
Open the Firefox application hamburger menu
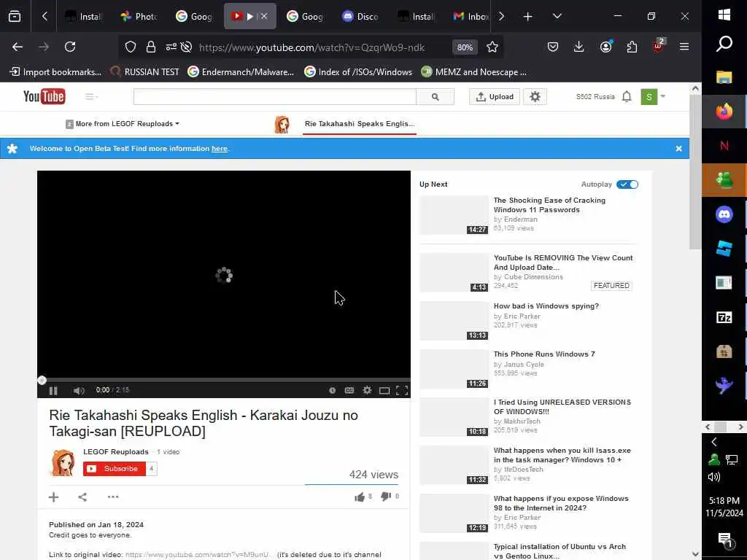(x=684, y=47)
